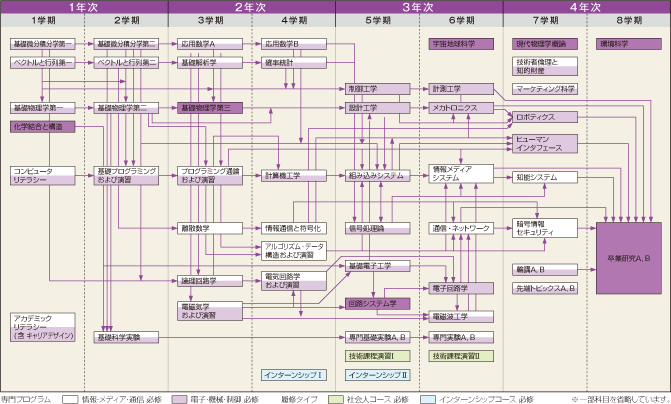Select the 情報メディアシステム course box

(461, 174)
